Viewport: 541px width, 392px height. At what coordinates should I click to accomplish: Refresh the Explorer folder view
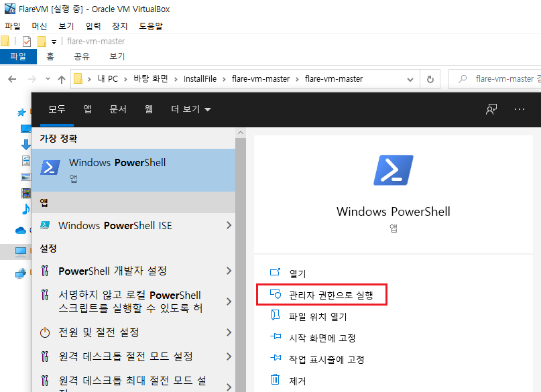pos(430,79)
